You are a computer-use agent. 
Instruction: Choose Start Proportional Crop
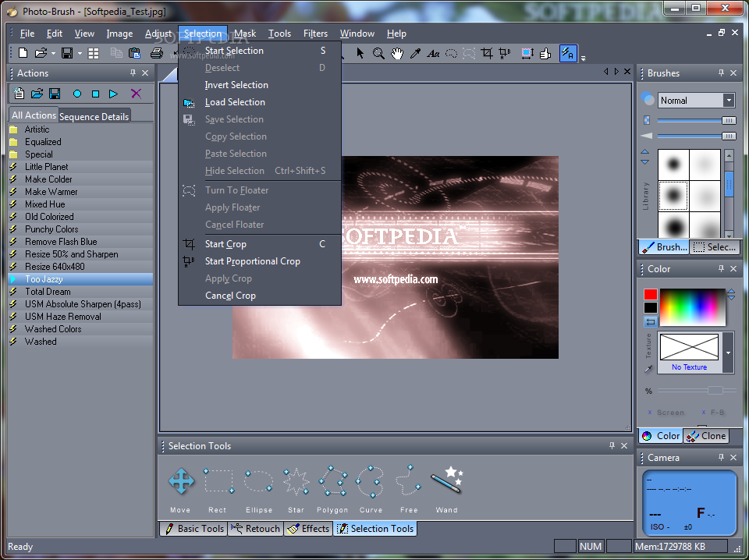click(253, 261)
